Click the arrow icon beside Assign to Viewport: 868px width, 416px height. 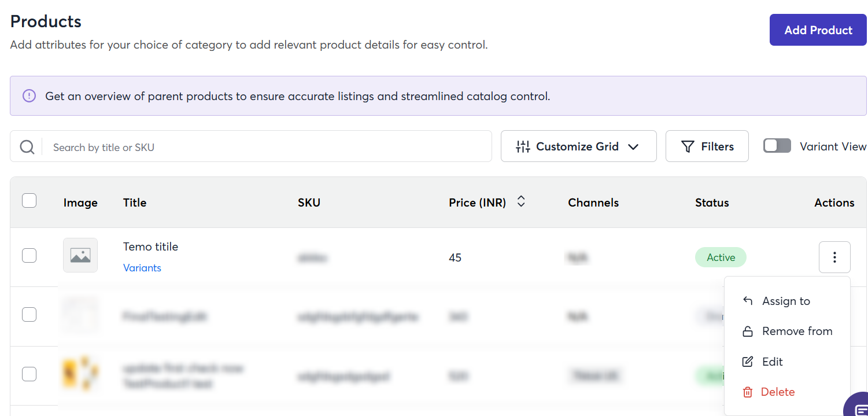pos(747,301)
